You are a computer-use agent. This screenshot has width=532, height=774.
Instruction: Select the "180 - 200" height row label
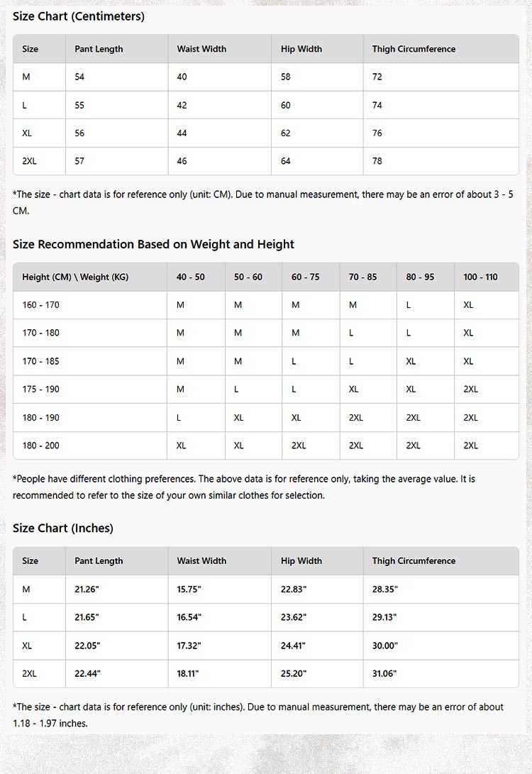click(41, 446)
